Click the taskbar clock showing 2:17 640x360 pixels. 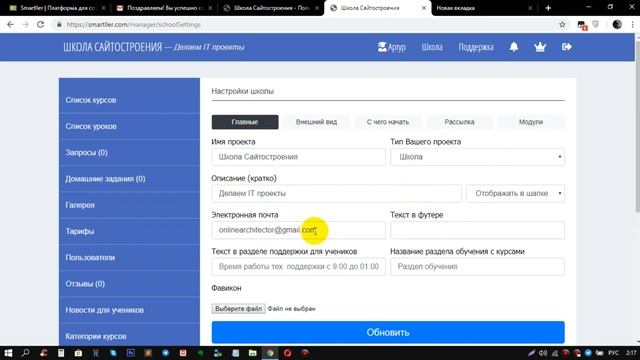pos(631,353)
